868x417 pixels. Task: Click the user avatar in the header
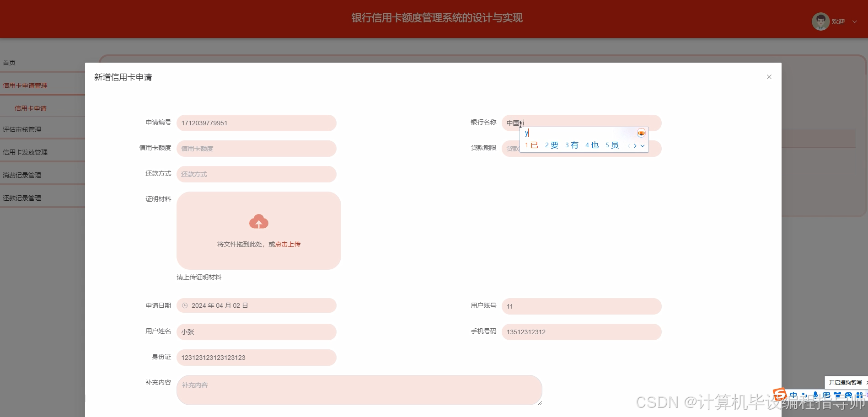(820, 21)
